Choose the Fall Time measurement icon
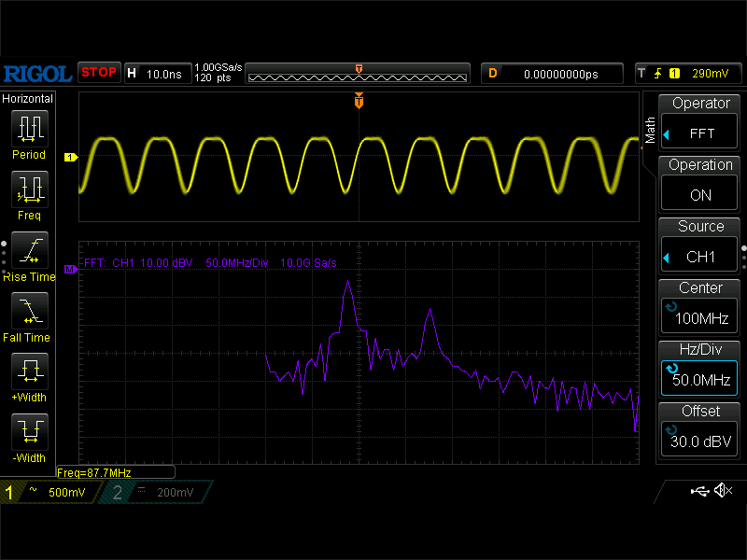This screenshot has height=560, width=747. click(x=29, y=311)
